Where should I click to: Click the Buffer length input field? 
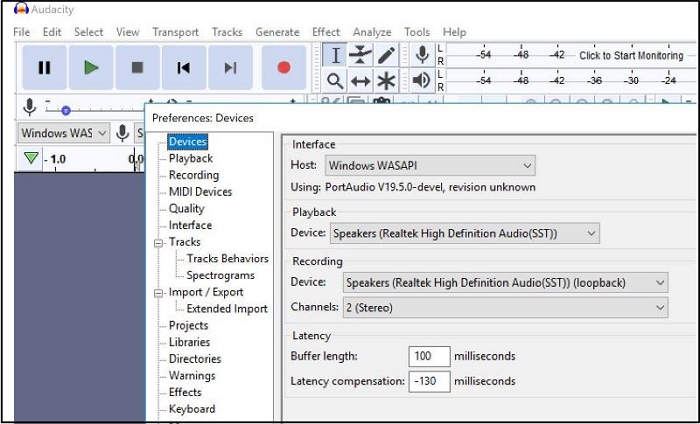429,356
